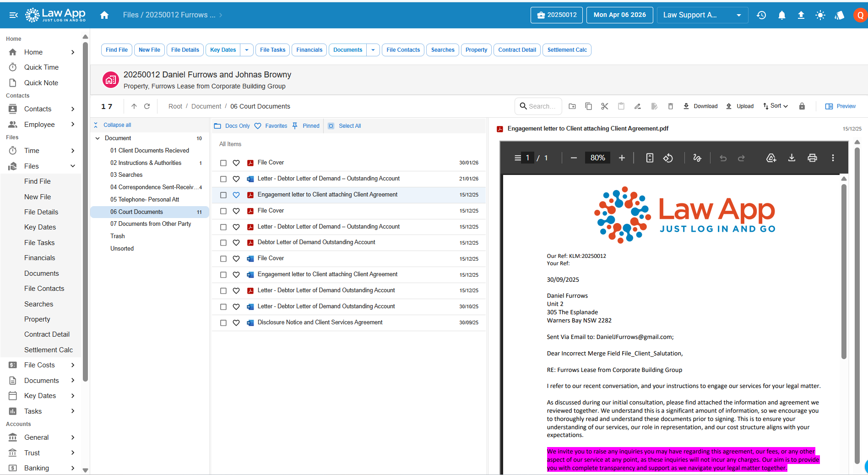Print the engagement letter PDF

812,158
